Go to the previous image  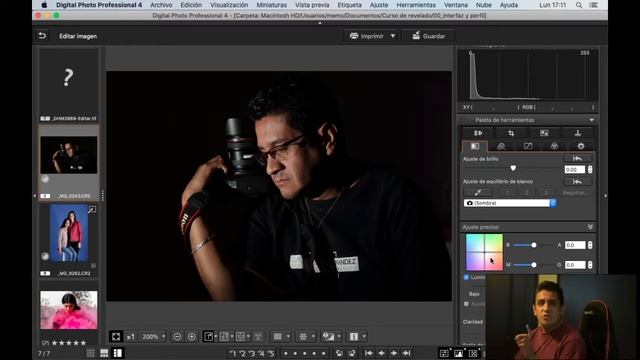click(381, 353)
